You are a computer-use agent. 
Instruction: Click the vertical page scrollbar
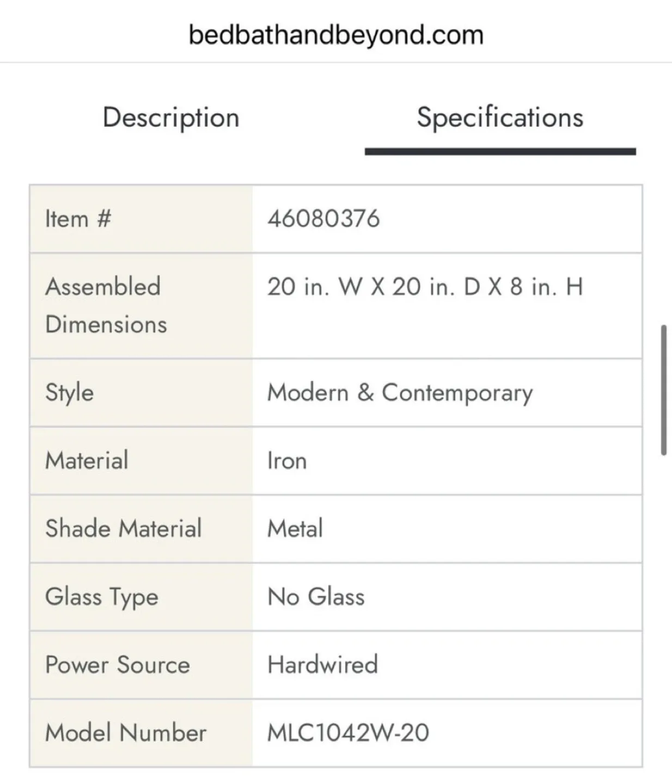[x=663, y=390]
